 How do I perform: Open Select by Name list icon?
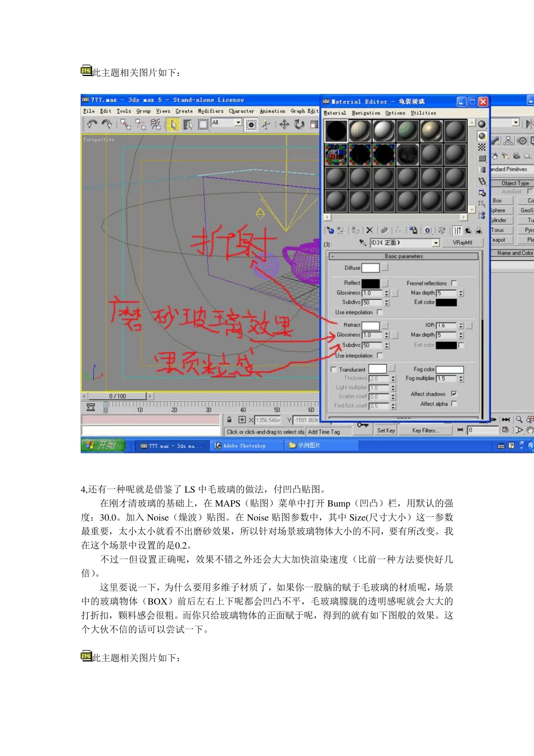coord(188,124)
